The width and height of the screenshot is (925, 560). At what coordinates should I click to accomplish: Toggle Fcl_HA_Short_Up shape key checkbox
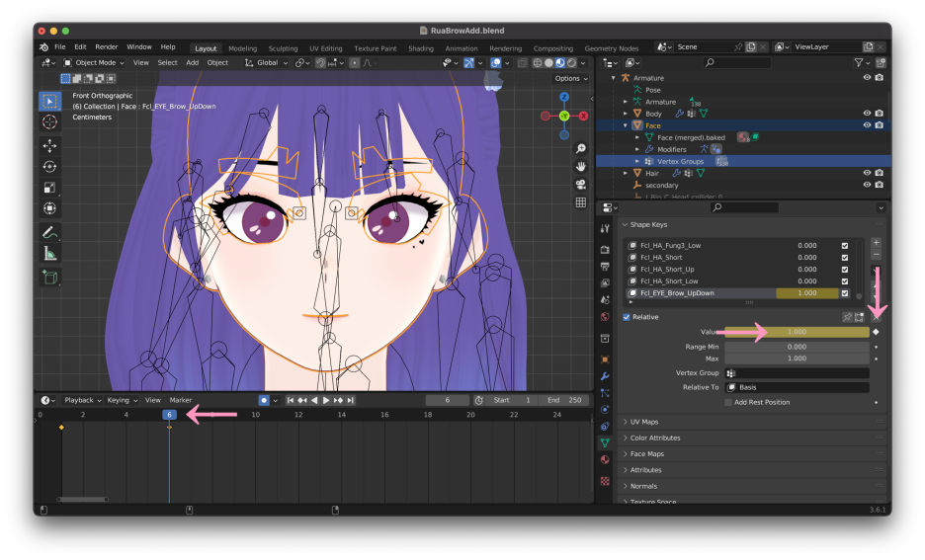(x=845, y=270)
